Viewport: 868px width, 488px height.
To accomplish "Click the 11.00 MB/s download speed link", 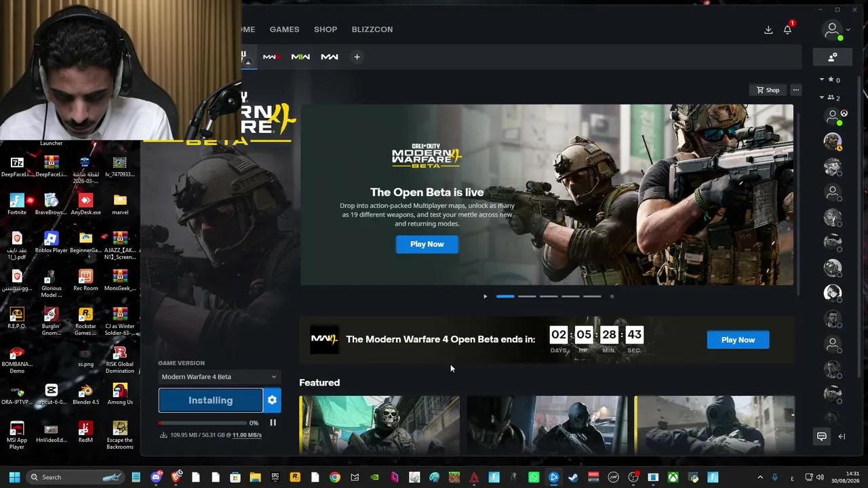I will click(247, 435).
